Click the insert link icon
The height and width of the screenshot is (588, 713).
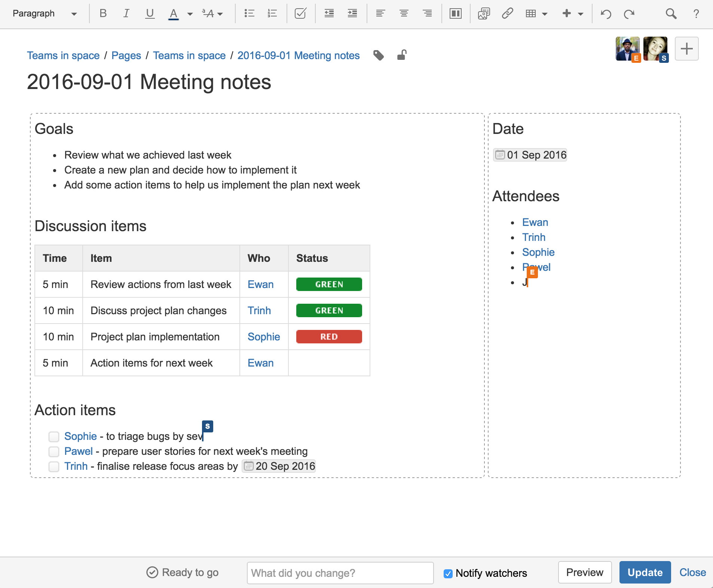pyautogui.click(x=507, y=14)
